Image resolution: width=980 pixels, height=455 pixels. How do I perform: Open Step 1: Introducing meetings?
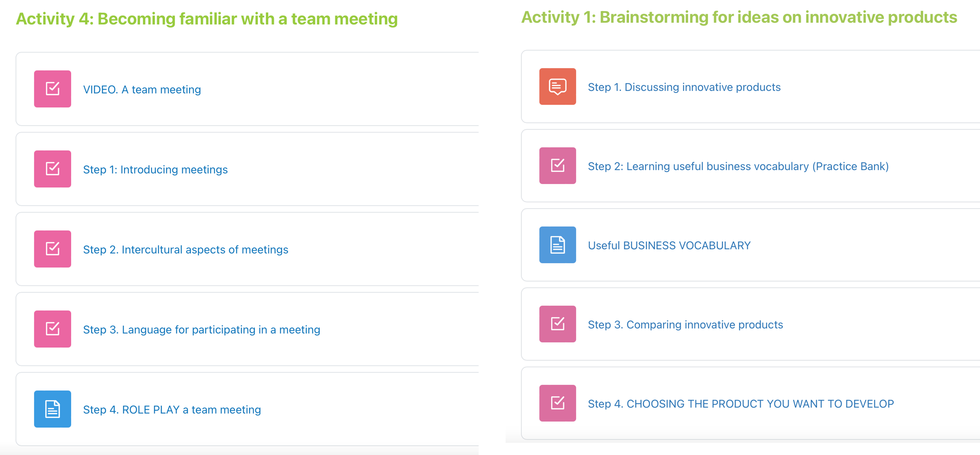pos(155,170)
